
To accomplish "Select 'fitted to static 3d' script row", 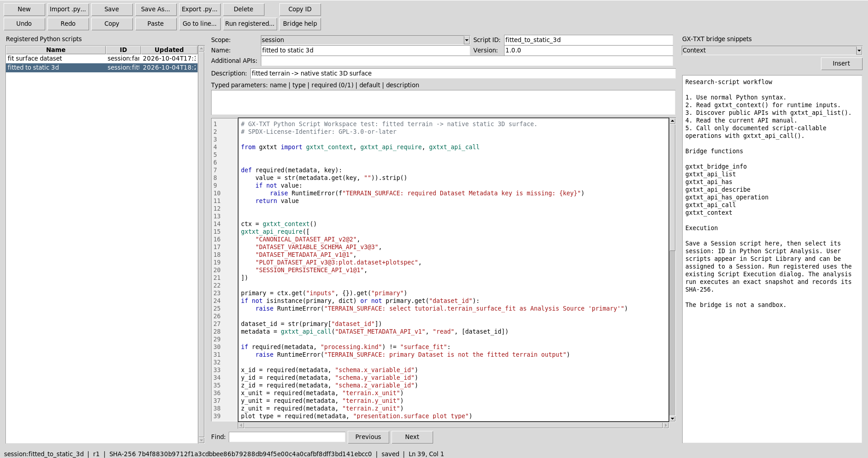I will 102,68.
